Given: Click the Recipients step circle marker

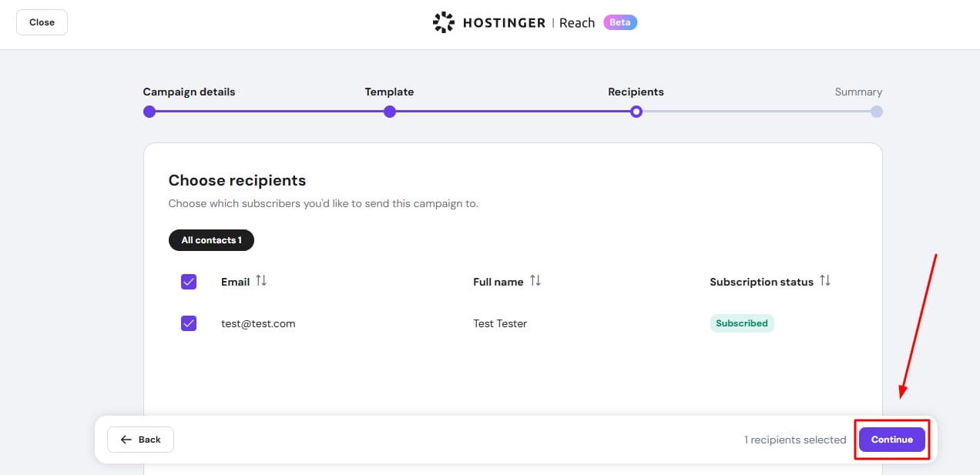Looking at the screenshot, I should (x=636, y=112).
